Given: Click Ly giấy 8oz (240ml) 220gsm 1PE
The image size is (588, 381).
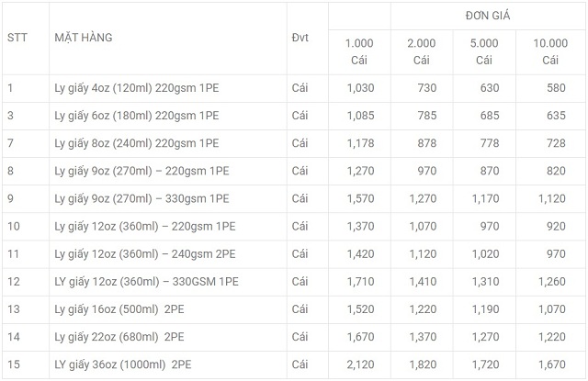Looking at the screenshot, I should pyautogui.click(x=136, y=143).
